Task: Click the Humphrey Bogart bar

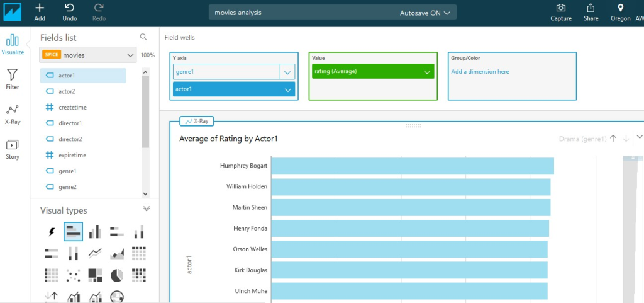Action: 413,166
